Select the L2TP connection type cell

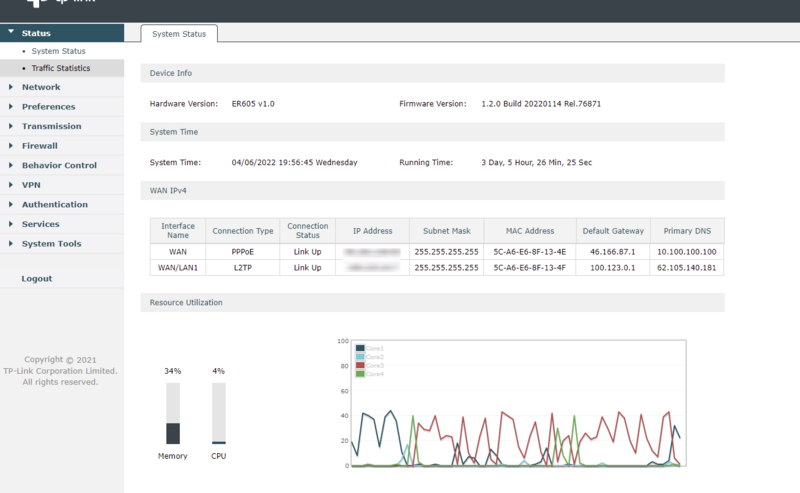pyautogui.click(x=243, y=267)
